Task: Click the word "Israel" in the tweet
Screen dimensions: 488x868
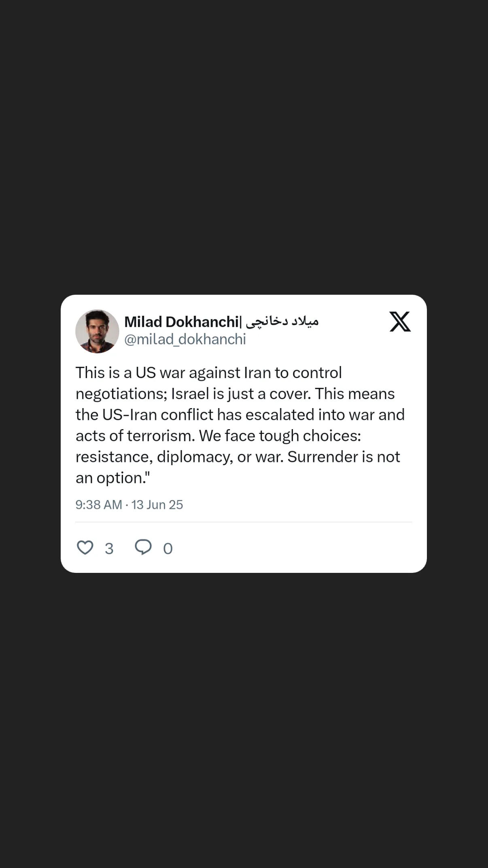Action: click(x=190, y=394)
